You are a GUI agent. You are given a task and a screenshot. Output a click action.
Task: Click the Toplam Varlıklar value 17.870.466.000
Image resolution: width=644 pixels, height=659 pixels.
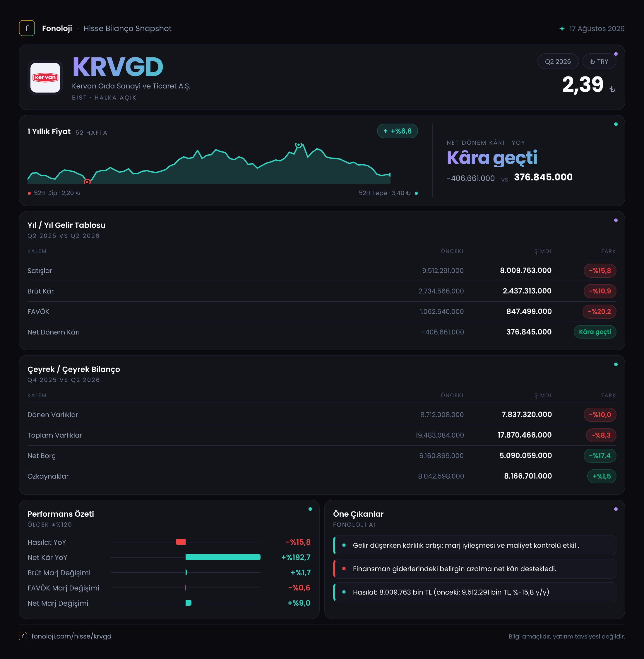(524, 435)
